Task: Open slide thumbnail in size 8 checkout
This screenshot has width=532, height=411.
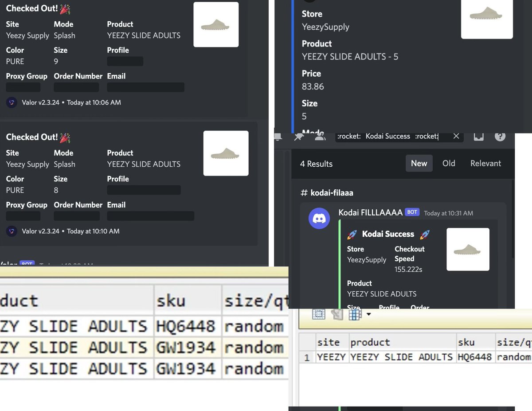Action: coord(226,153)
